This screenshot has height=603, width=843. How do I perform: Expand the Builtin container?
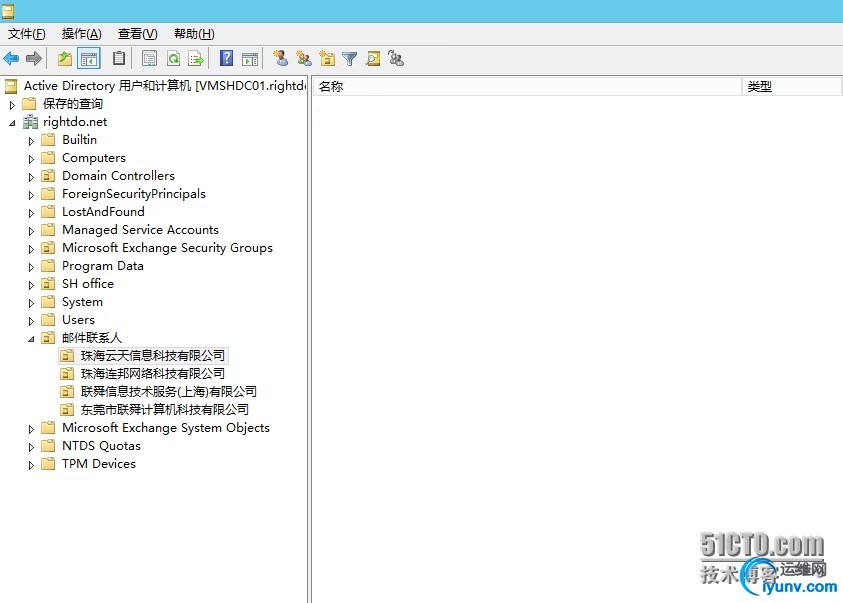pos(31,141)
